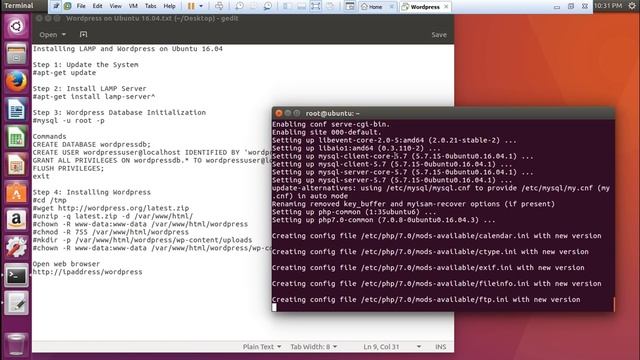The image size is (640, 360).
Task: Click the terminal cursor prompt at bottom
Action: (274, 307)
